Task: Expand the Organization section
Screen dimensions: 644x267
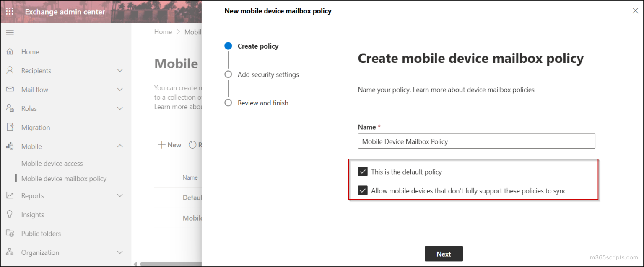Action: (x=120, y=252)
